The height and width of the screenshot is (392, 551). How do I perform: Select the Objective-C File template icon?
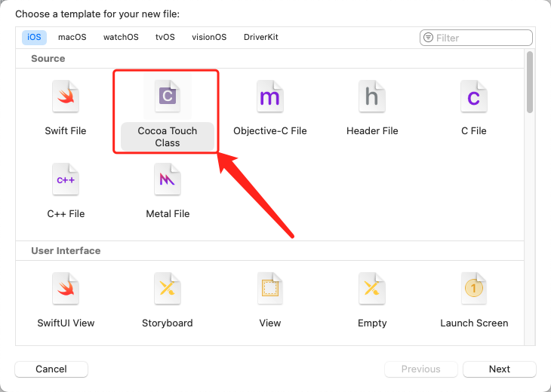(269, 96)
